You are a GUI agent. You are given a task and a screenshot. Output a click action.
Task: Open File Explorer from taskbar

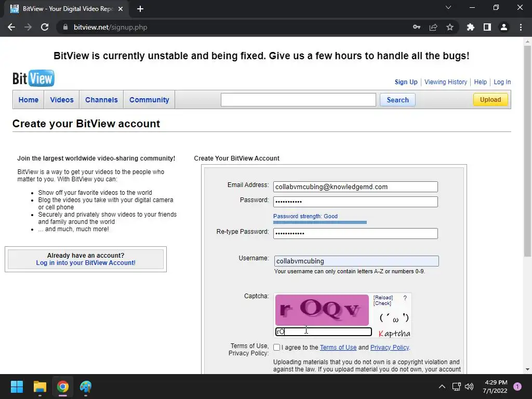click(39, 387)
